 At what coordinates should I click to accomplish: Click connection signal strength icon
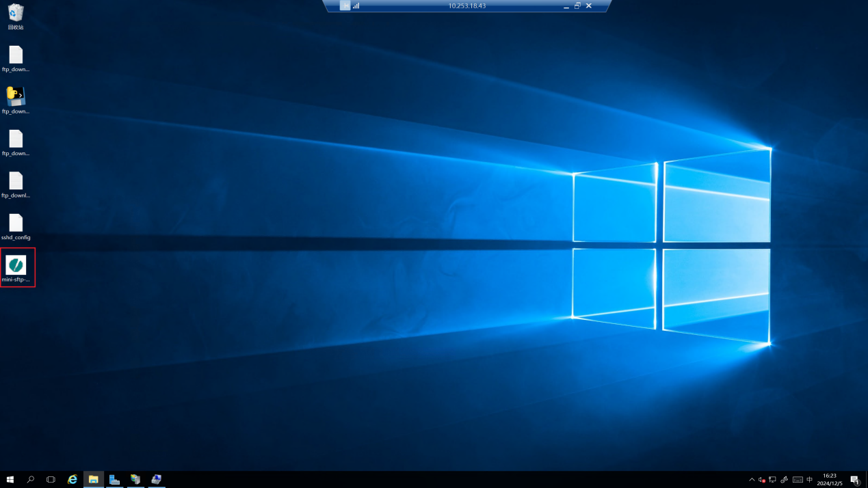356,5
